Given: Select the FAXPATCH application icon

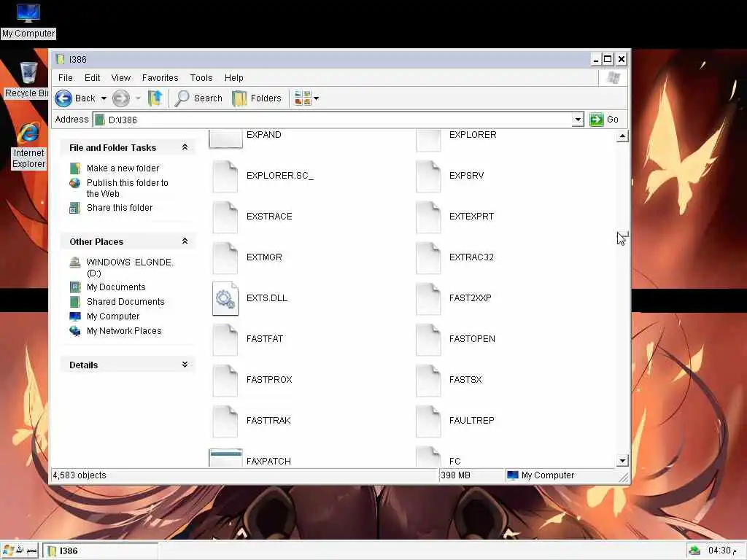Looking at the screenshot, I should coord(226,458).
